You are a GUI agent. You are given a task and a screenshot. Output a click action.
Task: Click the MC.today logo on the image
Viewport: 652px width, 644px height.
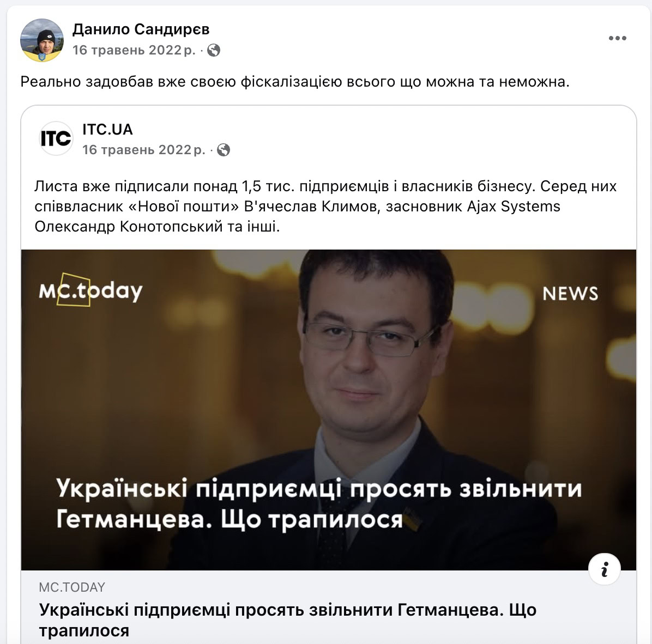coord(90,290)
